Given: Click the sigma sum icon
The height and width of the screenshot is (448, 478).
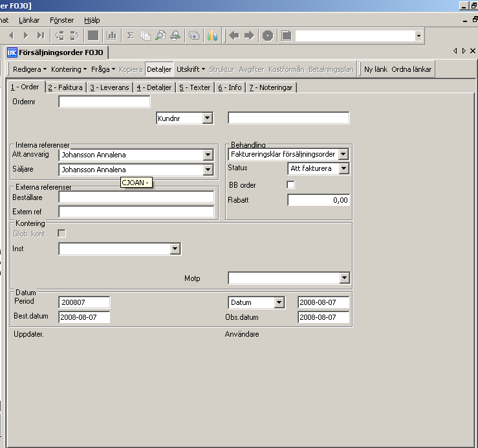Looking at the screenshot, I should click(131, 36).
